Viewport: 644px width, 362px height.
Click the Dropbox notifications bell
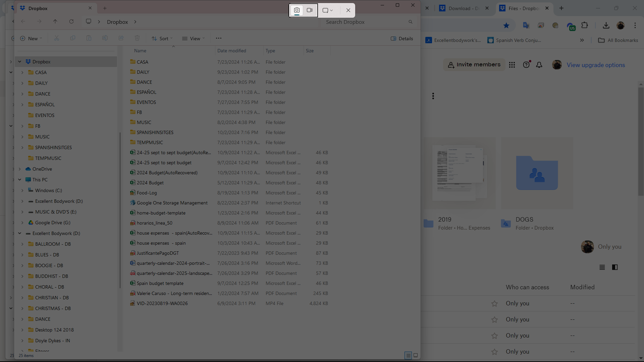[x=539, y=65]
